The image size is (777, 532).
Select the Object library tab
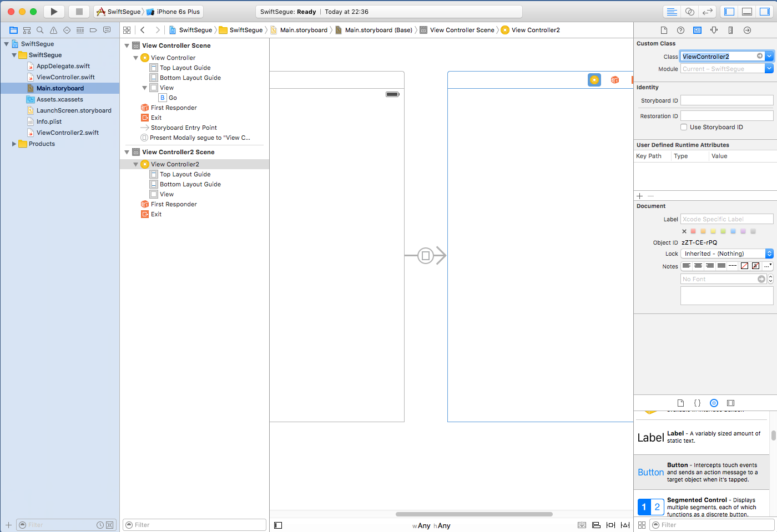(714, 403)
